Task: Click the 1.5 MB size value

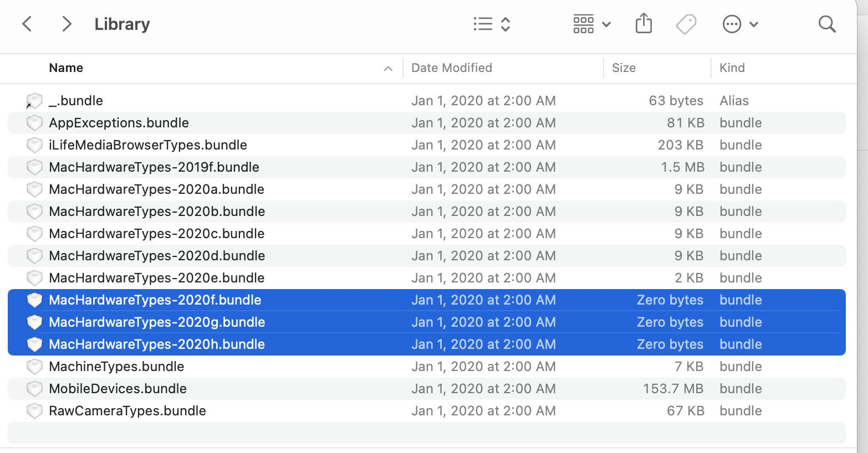Action: tap(682, 167)
